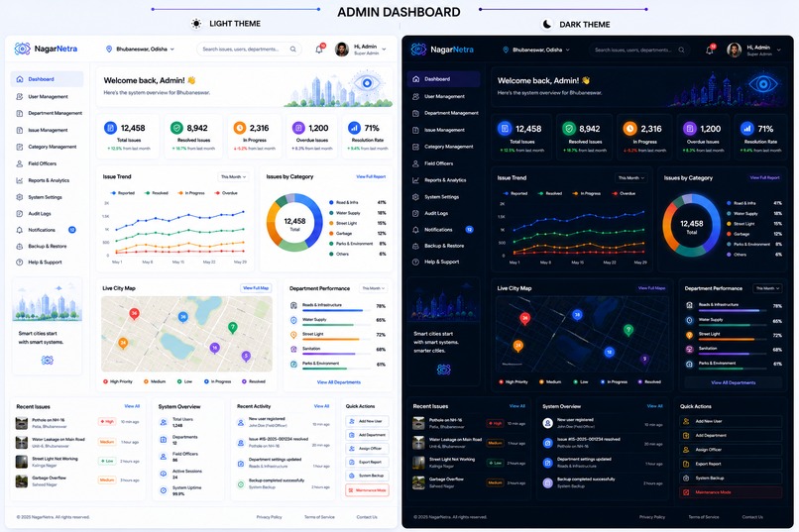Open notifications bell in light theme header
This screenshot has width=799, height=532.
tap(319, 49)
